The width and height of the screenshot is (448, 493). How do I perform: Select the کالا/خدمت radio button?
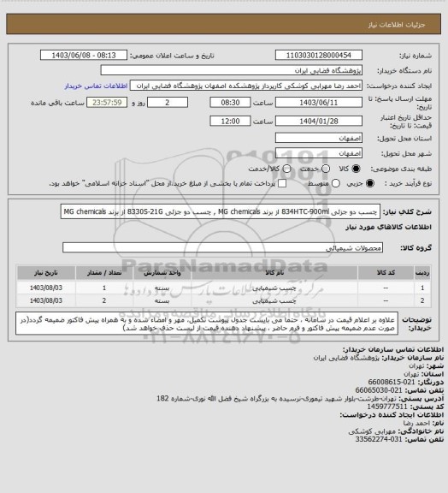coord(286,169)
